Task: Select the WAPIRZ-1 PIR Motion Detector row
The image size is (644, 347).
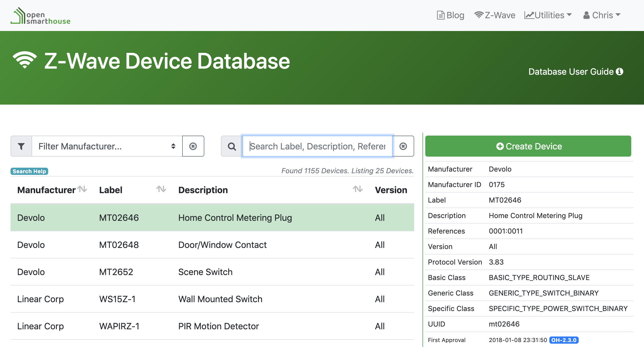Action: (212, 326)
